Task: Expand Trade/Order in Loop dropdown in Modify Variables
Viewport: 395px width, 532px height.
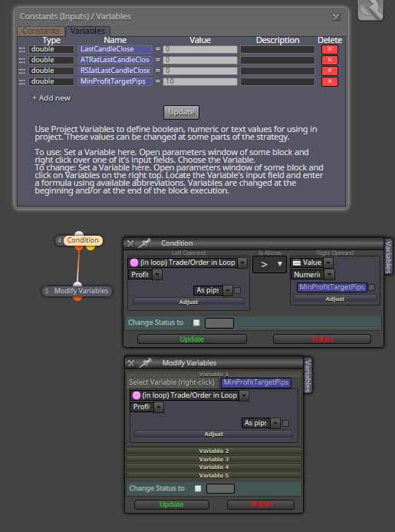Action: point(244,395)
